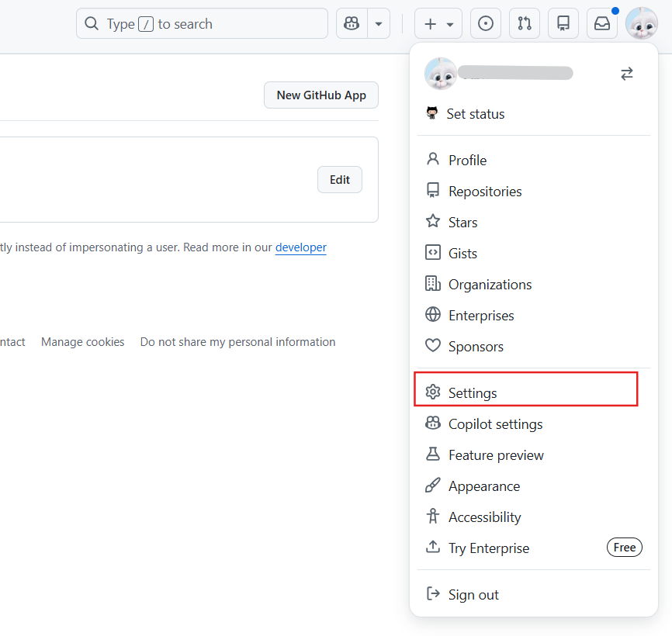The image size is (672, 636).
Task: Click the Sign out arrow icon
Action: point(433,593)
